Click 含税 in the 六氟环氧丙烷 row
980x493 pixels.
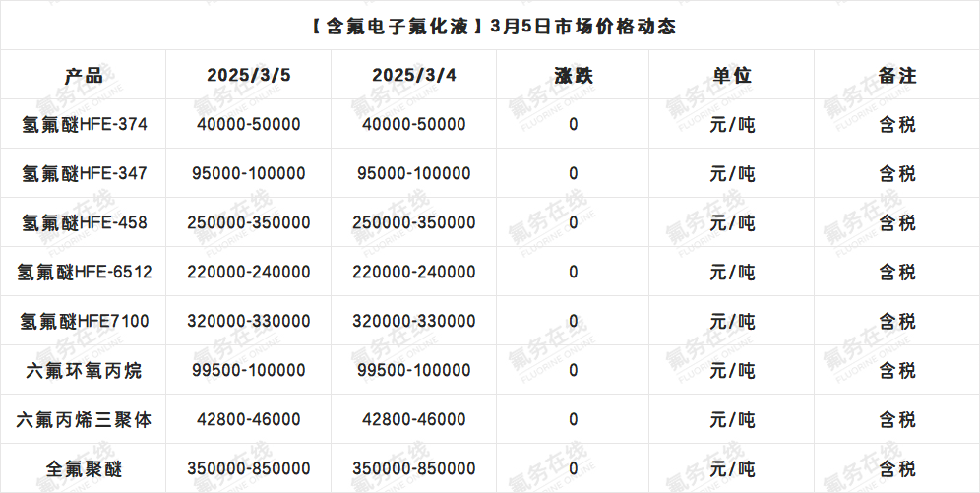coord(897,371)
